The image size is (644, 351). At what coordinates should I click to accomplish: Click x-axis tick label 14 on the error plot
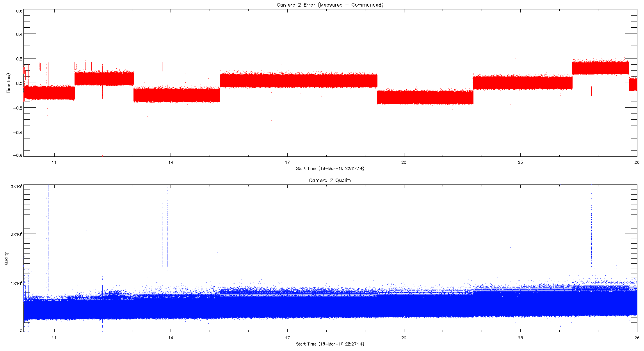click(171, 162)
